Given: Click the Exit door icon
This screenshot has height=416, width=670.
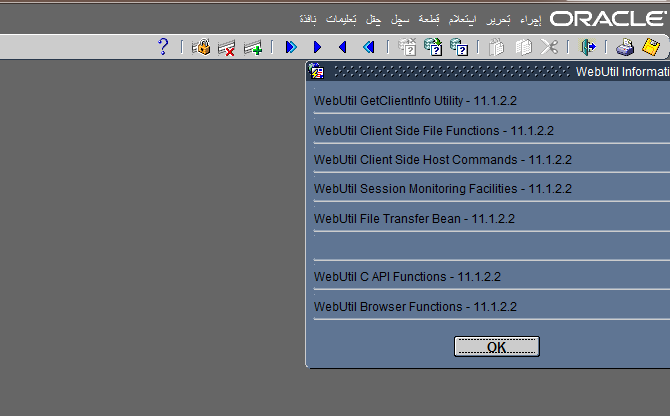Looking at the screenshot, I should coord(588,47).
